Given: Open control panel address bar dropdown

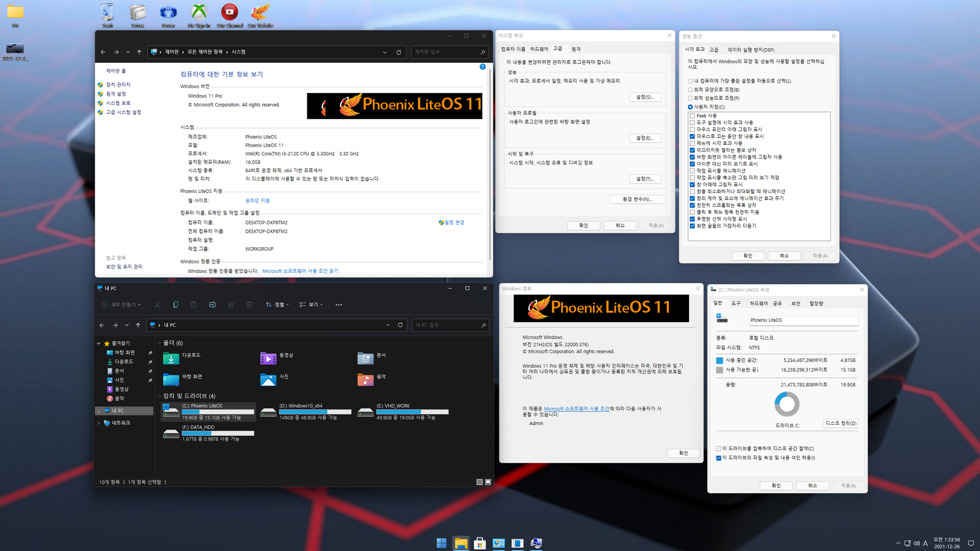Looking at the screenshot, I should (x=384, y=52).
